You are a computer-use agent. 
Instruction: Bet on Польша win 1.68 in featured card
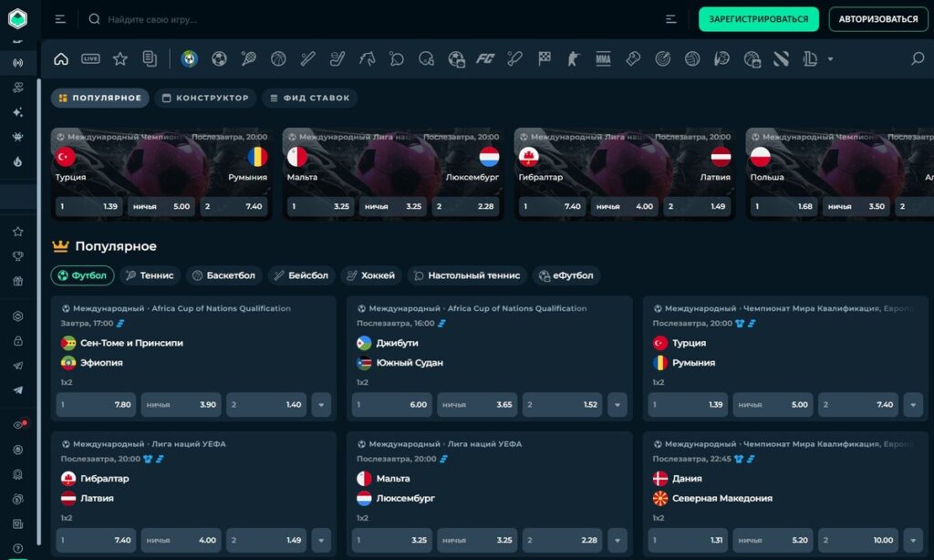(784, 206)
